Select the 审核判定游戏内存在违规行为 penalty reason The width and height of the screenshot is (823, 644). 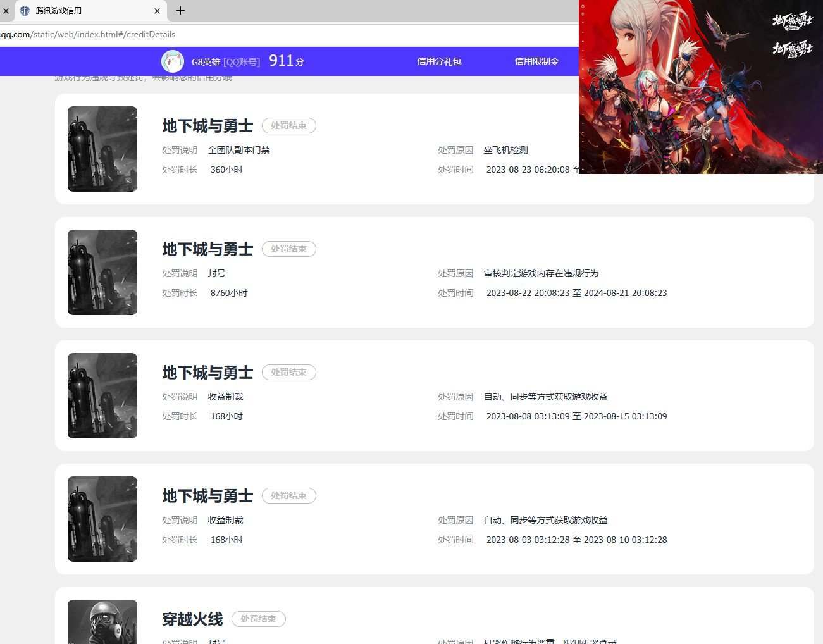(x=541, y=273)
